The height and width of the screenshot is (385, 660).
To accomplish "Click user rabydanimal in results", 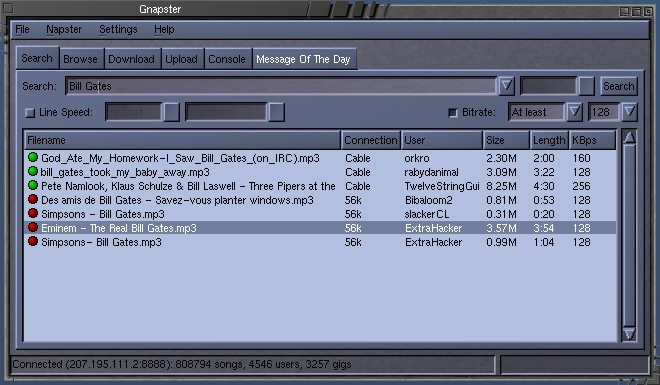I will coord(431,172).
